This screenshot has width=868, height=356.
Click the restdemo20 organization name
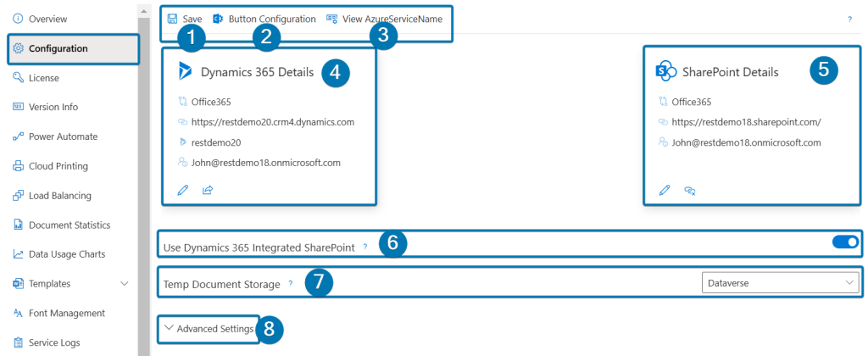(216, 142)
